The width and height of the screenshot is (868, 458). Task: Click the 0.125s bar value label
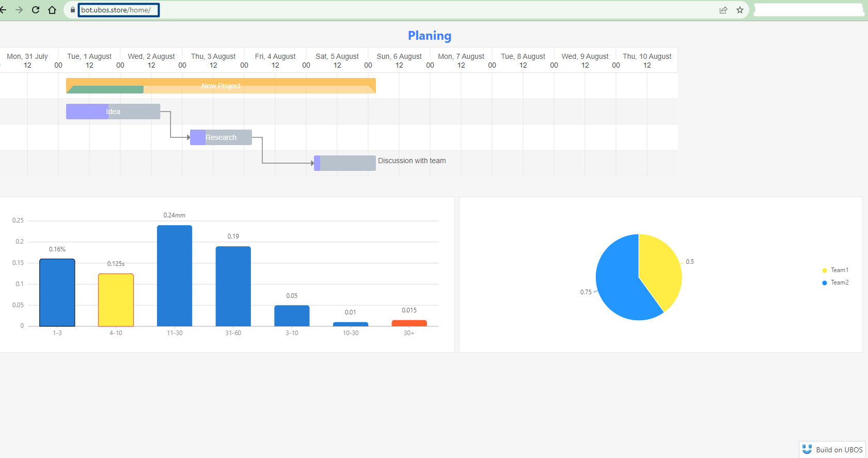(116, 264)
